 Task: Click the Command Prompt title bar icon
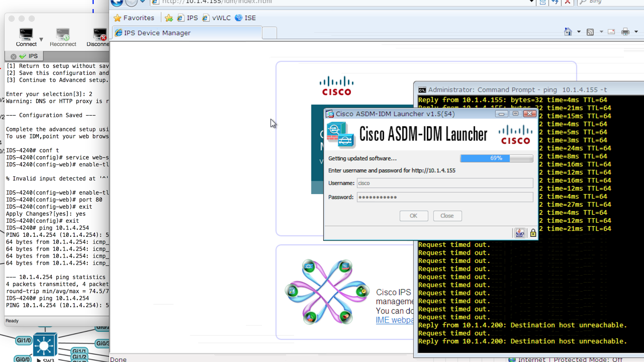(422, 90)
